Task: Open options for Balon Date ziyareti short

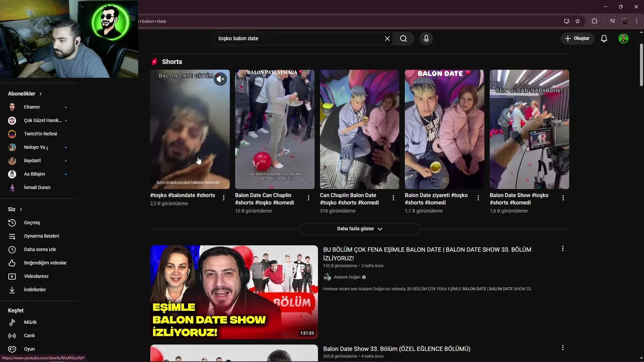Action: pos(478,198)
